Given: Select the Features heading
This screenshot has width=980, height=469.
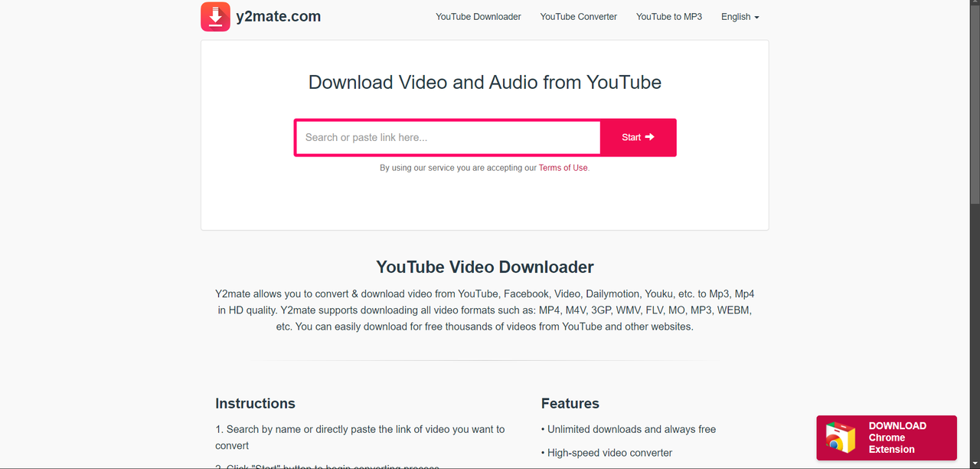Looking at the screenshot, I should (570, 404).
